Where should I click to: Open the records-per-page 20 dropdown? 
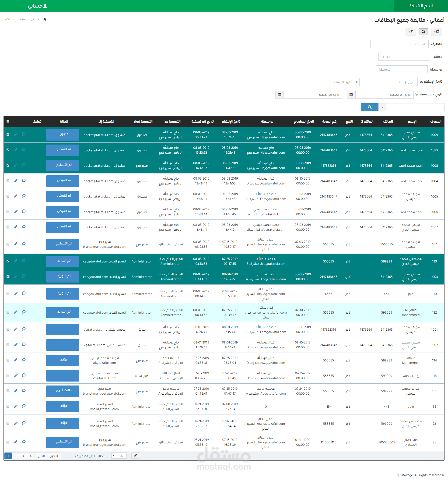[119, 456]
